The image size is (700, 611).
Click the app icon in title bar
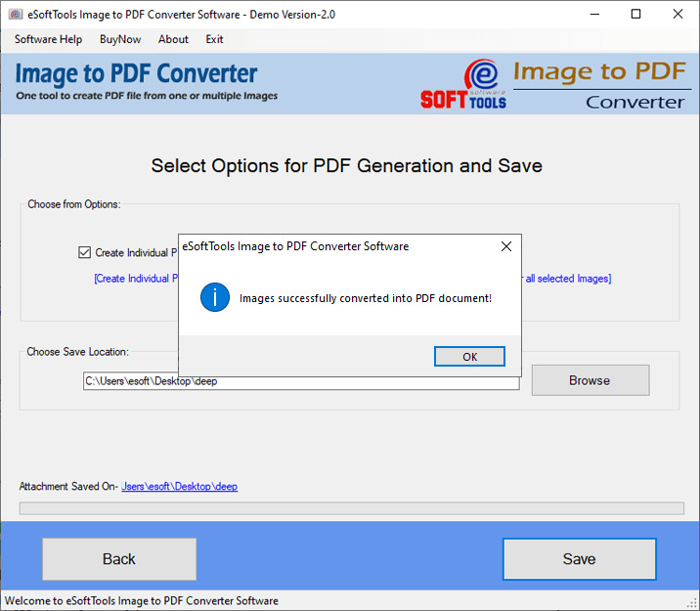tap(16, 15)
